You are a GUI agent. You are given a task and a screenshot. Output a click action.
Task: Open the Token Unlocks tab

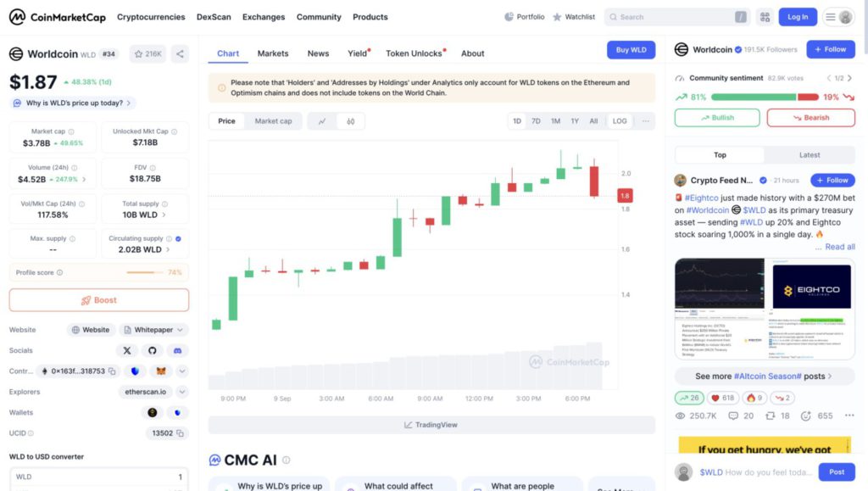pyautogui.click(x=415, y=53)
